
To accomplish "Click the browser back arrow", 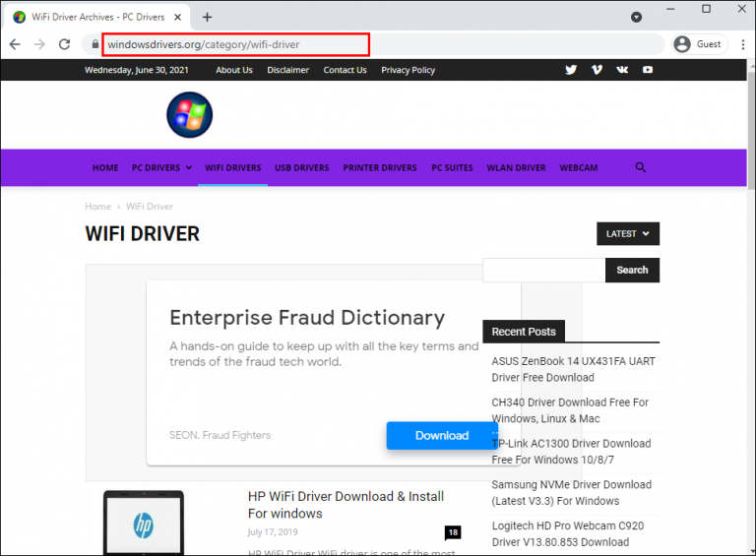I will tap(15, 44).
